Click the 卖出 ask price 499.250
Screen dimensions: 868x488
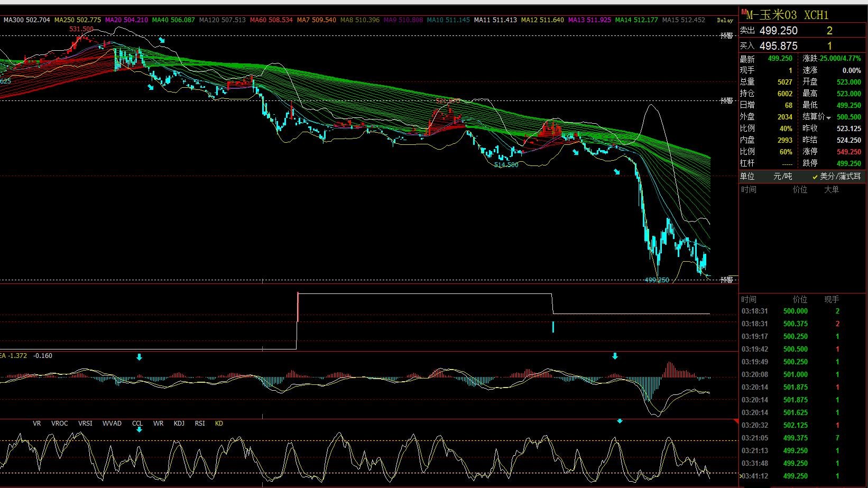tap(778, 31)
